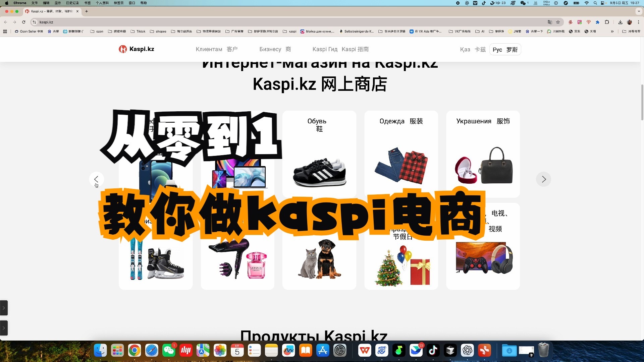
Task: Switch language to Рус
Action: (505, 50)
